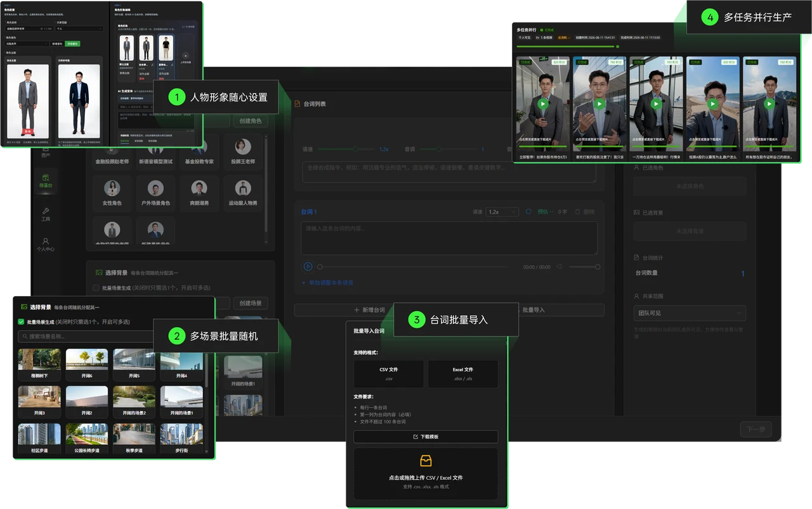
Task: Click the inbox upload icon in 批量导入台词 dialog
Action: (426, 461)
